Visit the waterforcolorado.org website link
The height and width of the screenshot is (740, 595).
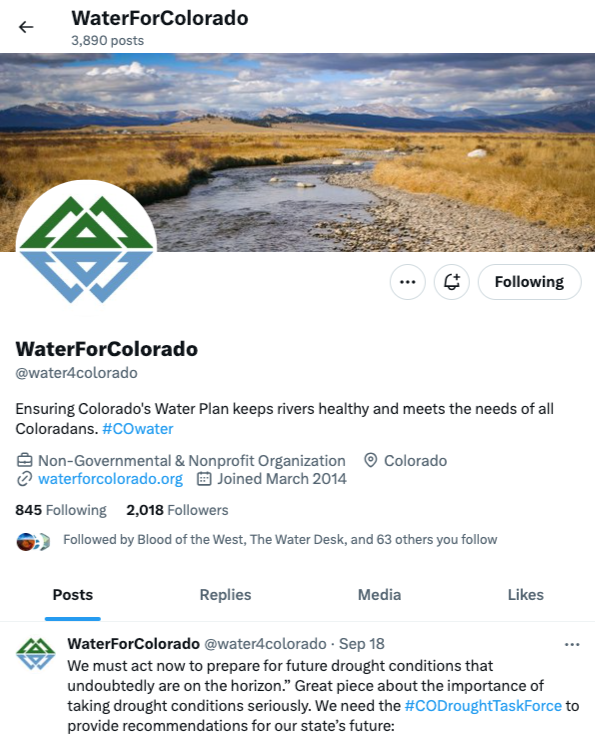pos(110,479)
